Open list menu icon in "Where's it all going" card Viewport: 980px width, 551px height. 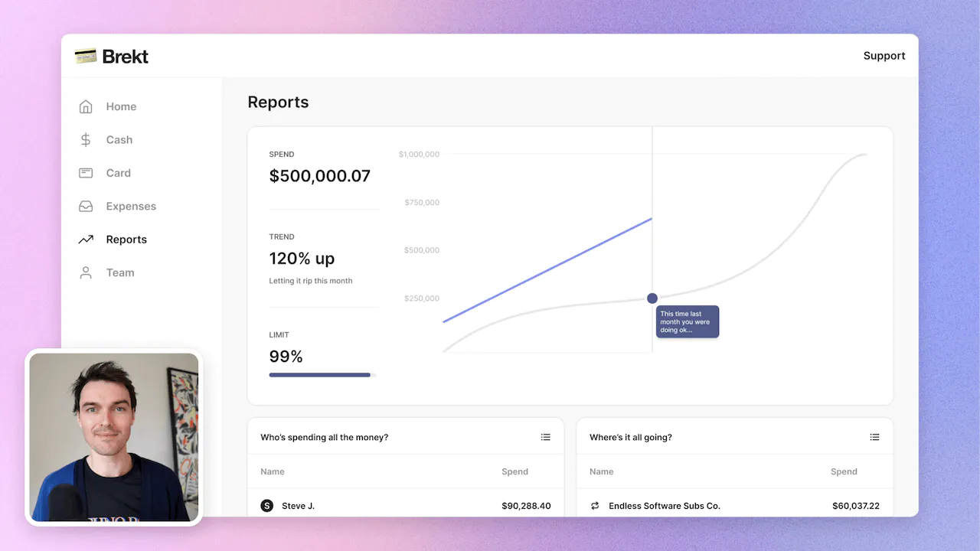click(874, 437)
